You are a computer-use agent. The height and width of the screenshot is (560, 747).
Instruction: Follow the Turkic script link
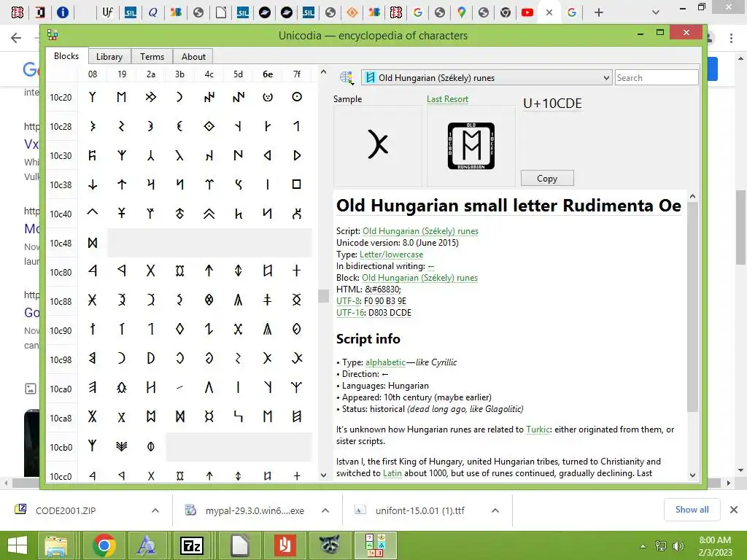tap(538, 429)
